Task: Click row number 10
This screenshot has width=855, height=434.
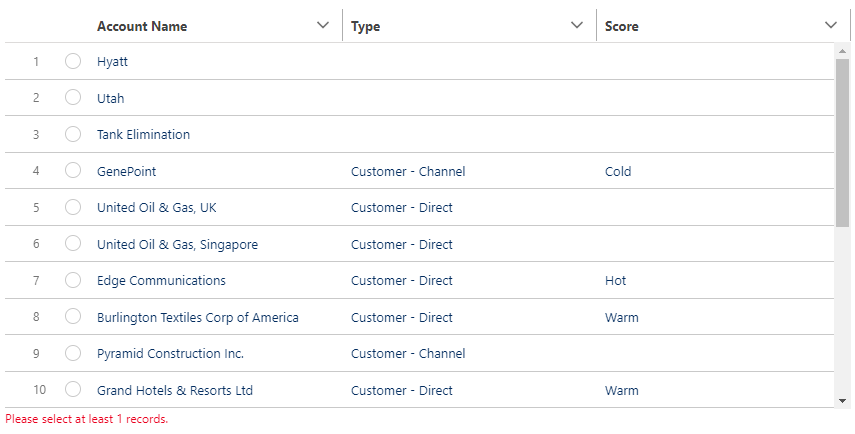Action: [x=39, y=390]
